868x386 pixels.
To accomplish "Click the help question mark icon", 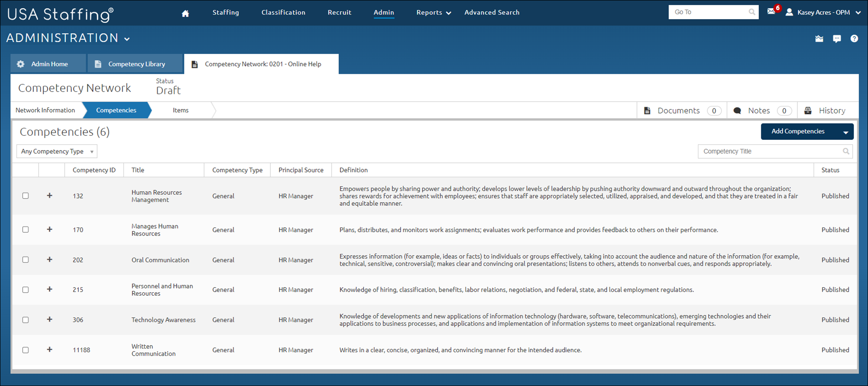I will pos(855,38).
